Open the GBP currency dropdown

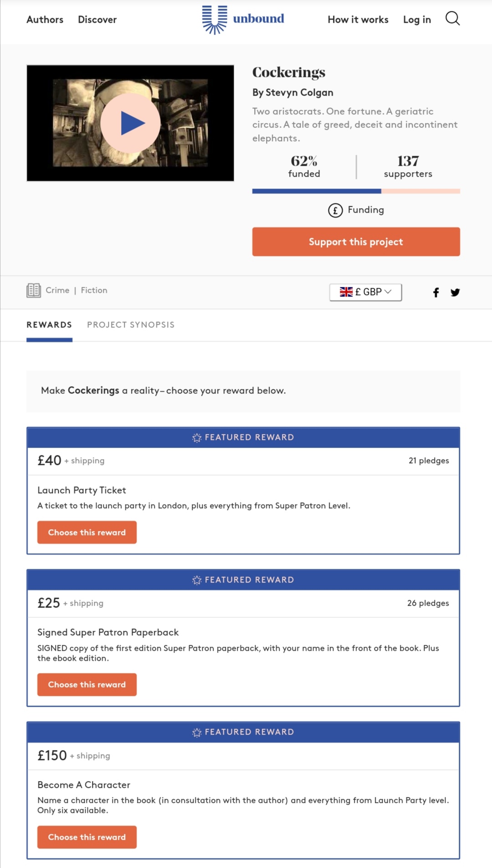(x=365, y=292)
